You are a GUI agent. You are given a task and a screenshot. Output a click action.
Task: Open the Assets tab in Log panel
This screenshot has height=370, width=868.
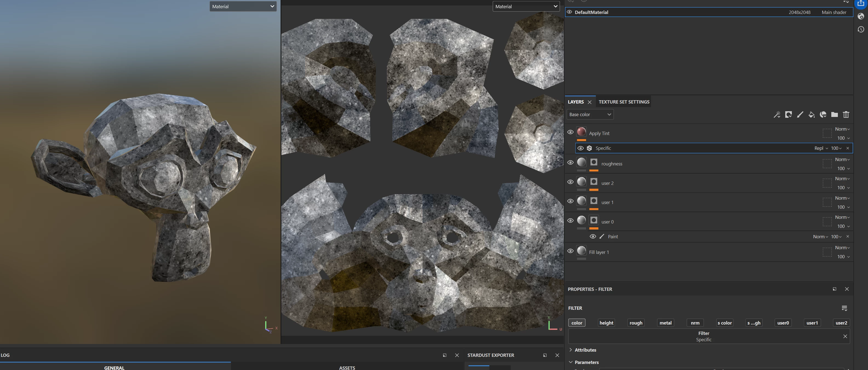(347, 368)
